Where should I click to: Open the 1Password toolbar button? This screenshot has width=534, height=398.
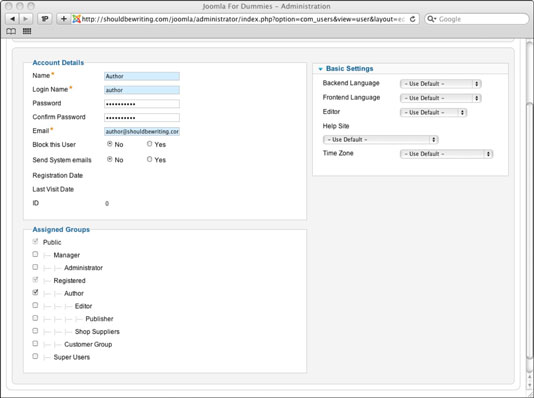(45, 19)
